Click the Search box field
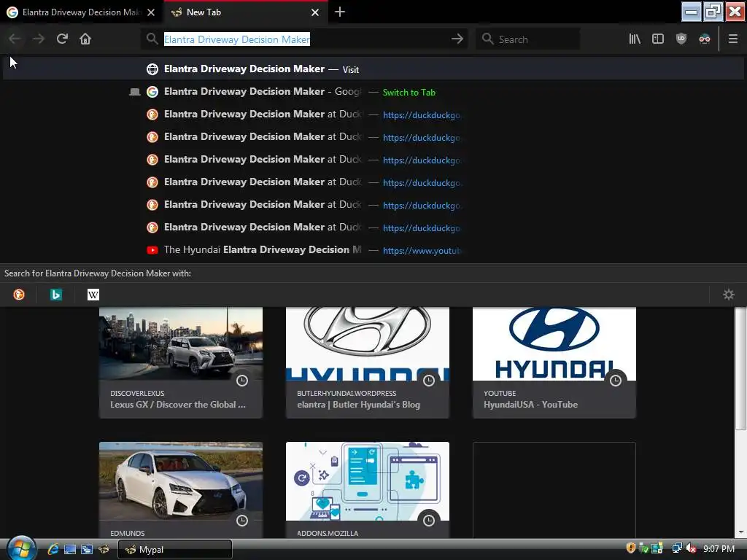 [x=528, y=39]
